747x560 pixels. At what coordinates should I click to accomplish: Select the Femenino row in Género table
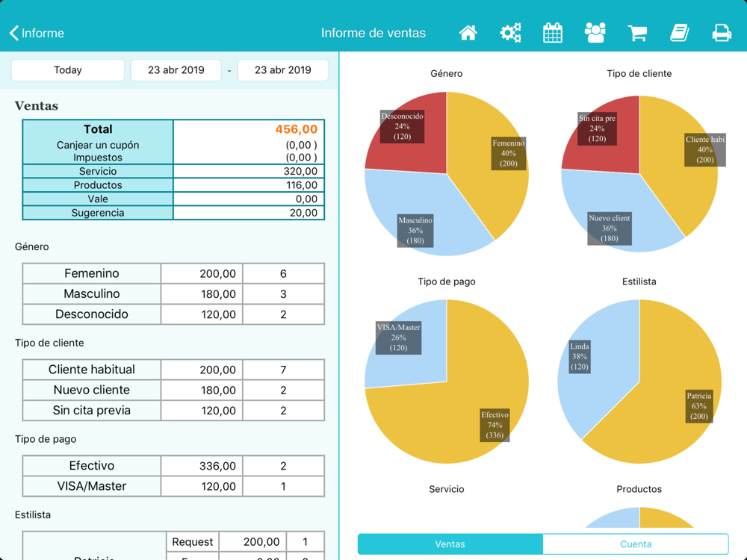pos(173,273)
